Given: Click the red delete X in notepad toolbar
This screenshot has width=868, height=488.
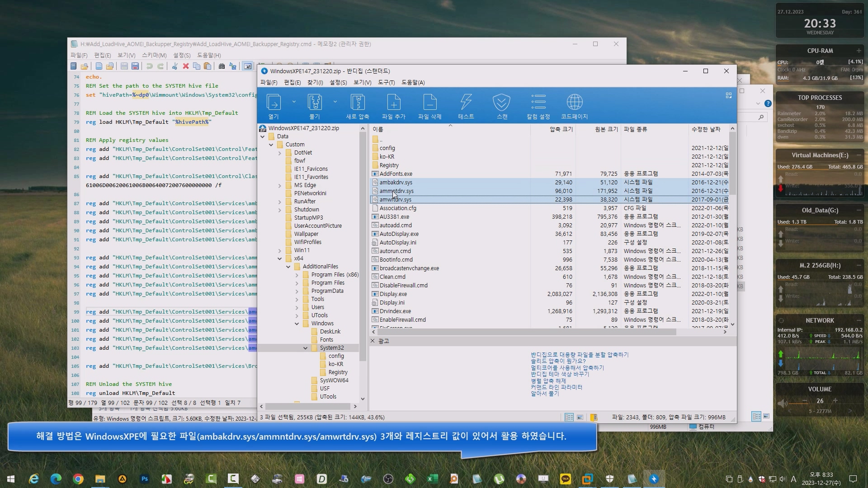Looking at the screenshot, I should tap(185, 66).
